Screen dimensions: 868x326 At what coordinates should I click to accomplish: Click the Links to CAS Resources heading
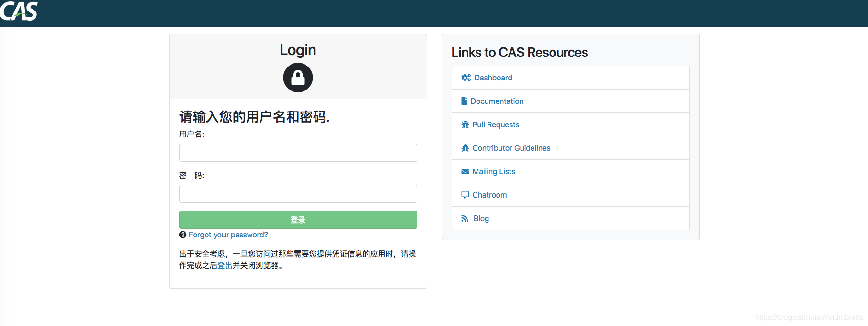[x=520, y=52]
